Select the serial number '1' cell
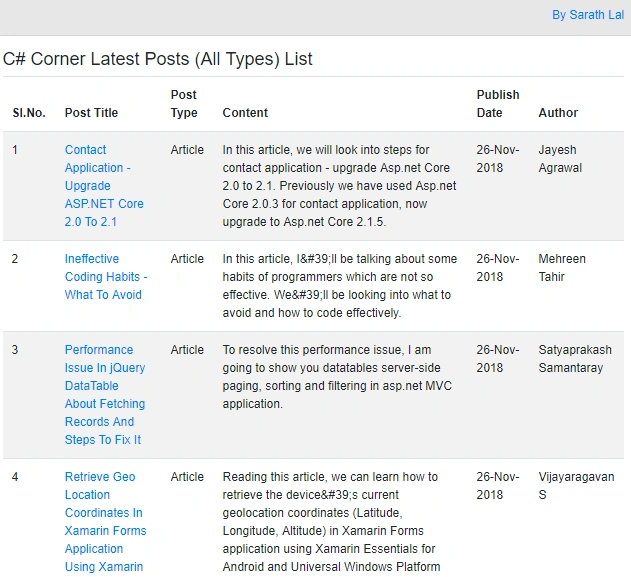Screen dimensions: 631x577 pos(15,150)
